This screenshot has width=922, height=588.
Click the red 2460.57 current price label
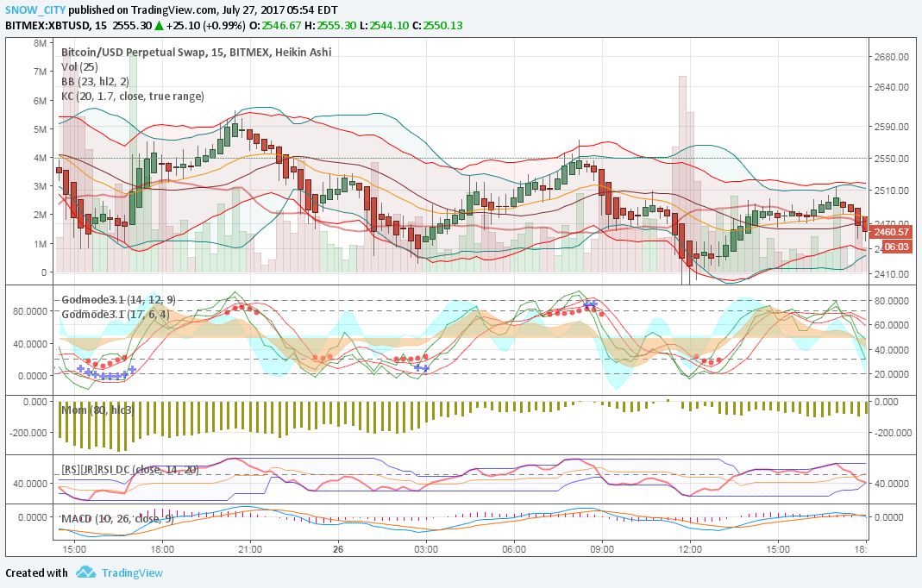click(x=891, y=232)
